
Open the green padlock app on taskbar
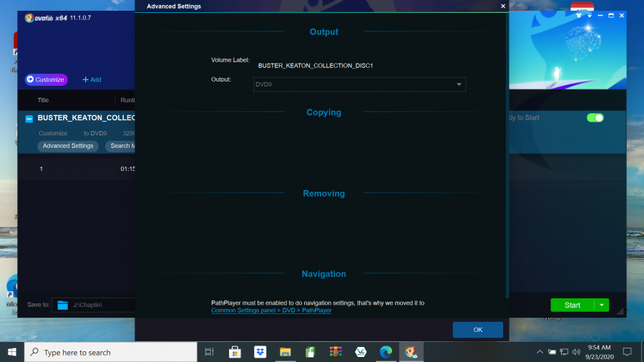(311, 352)
